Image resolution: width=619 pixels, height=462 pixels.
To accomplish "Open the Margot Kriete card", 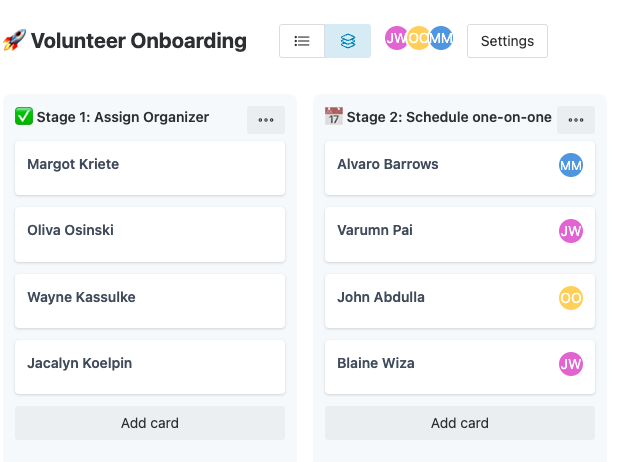I will point(150,167).
